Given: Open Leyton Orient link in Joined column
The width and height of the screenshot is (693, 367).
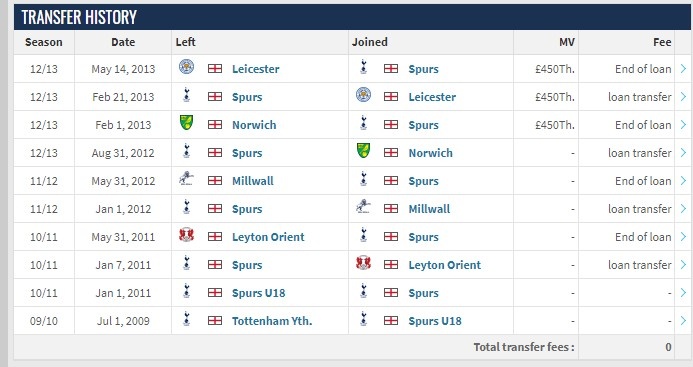Looking at the screenshot, I should coord(444,265).
